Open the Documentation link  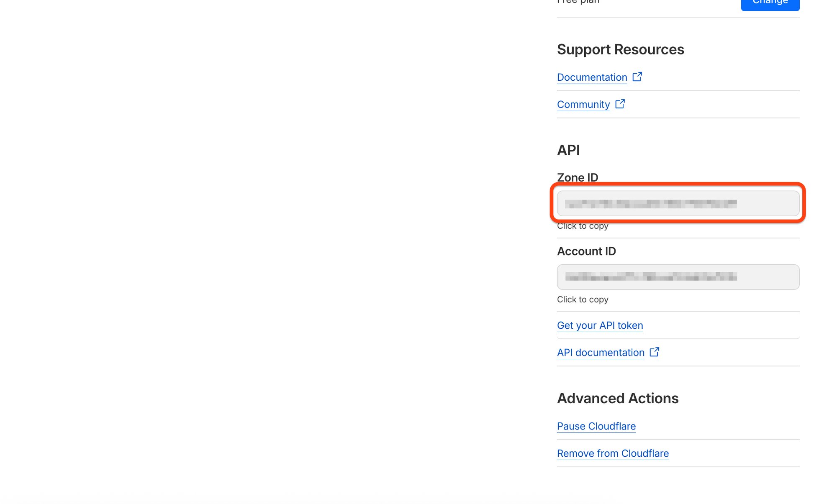(592, 77)
